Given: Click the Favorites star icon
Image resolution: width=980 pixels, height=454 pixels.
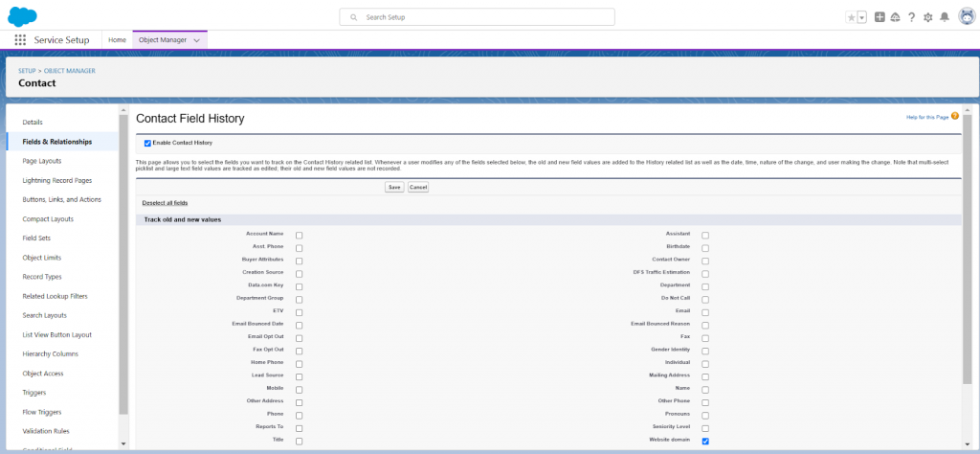Looking at the screenshot, I should tap(851, 17).
